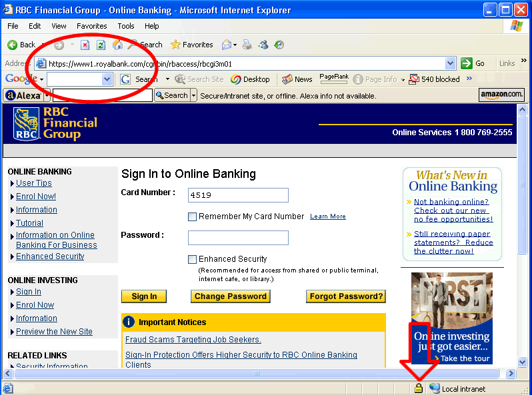Expand the Links toolbar chevron
532x395 pixels.
pyautogui.click(x=524, y=61)
